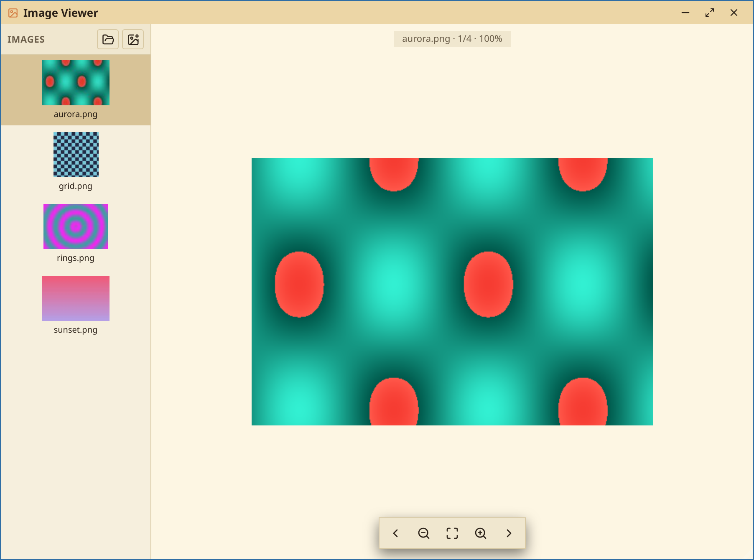Maximize the Image Viewer window

tap(710, 13)
